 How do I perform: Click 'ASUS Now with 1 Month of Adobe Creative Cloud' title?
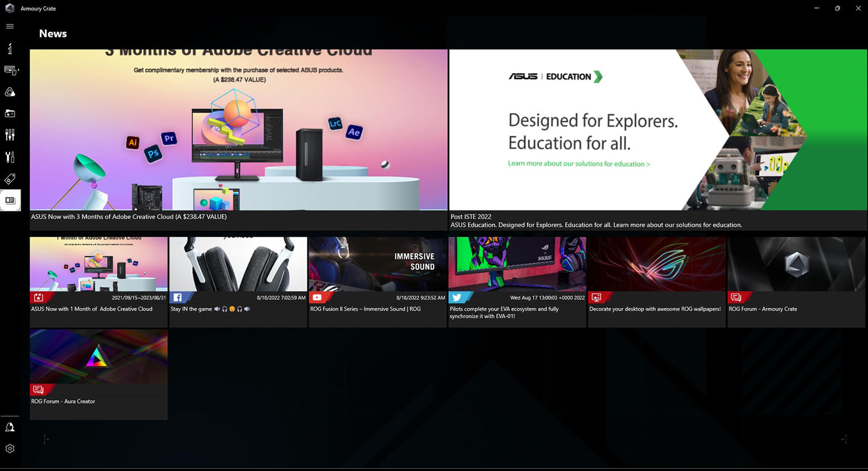pyautogui.click(x=92, y=309)
